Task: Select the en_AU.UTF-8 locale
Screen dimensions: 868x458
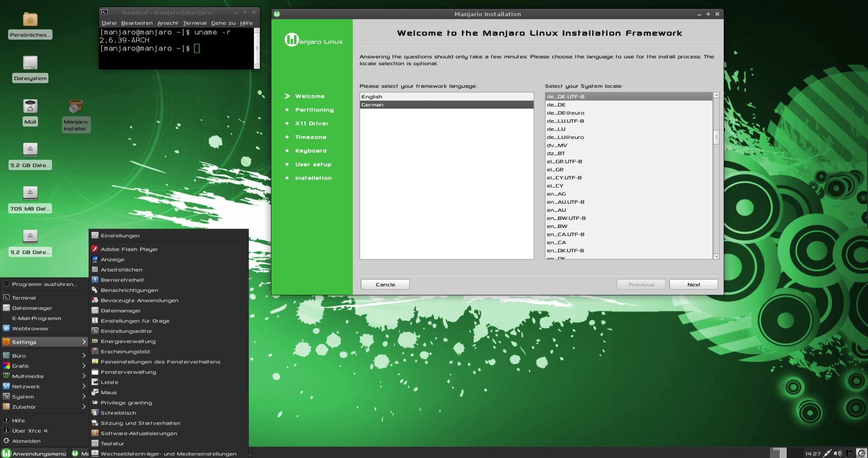Action: [x=629, y=202]
